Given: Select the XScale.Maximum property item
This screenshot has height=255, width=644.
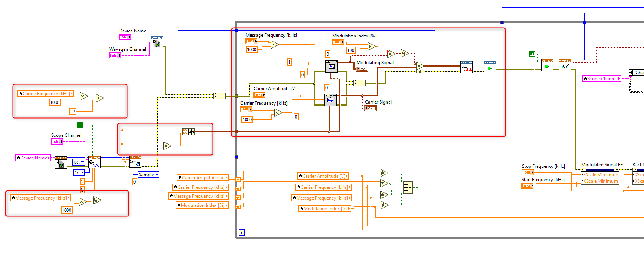Looking at the screenshot, I should click(x=600, y=175).
